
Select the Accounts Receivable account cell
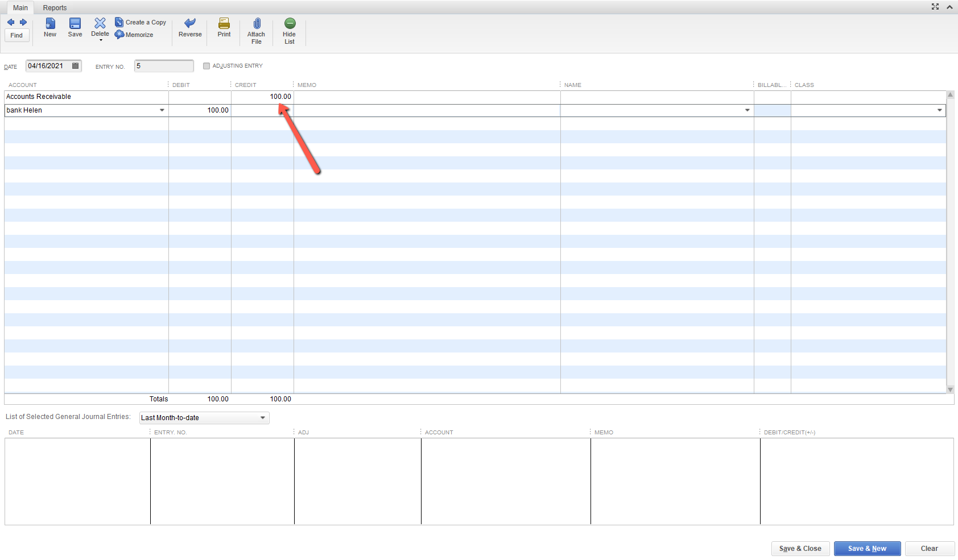[x=86, y=97]
